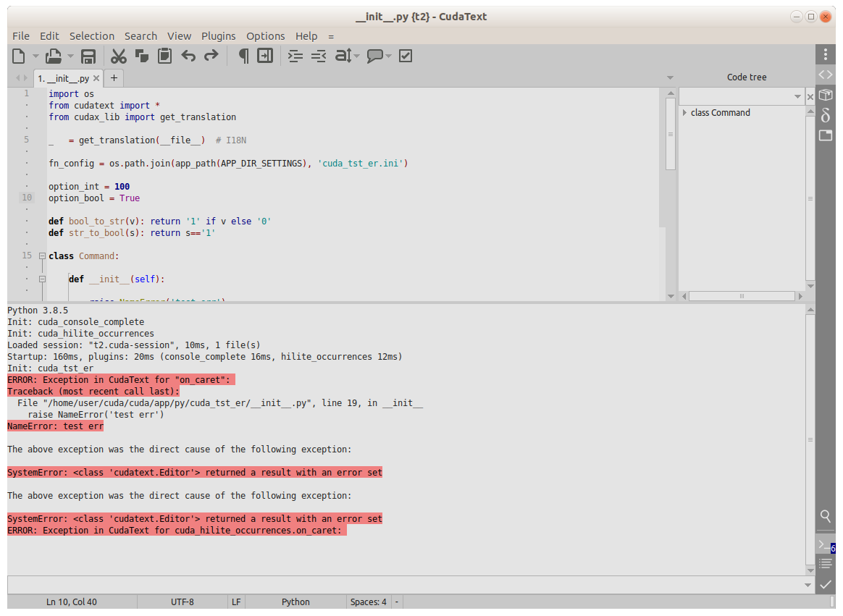Image resolution: width=843 pixels, height=616 pixels.
Task: Undo the last edit via toolbar arrow
Action: tap(188, 56)
